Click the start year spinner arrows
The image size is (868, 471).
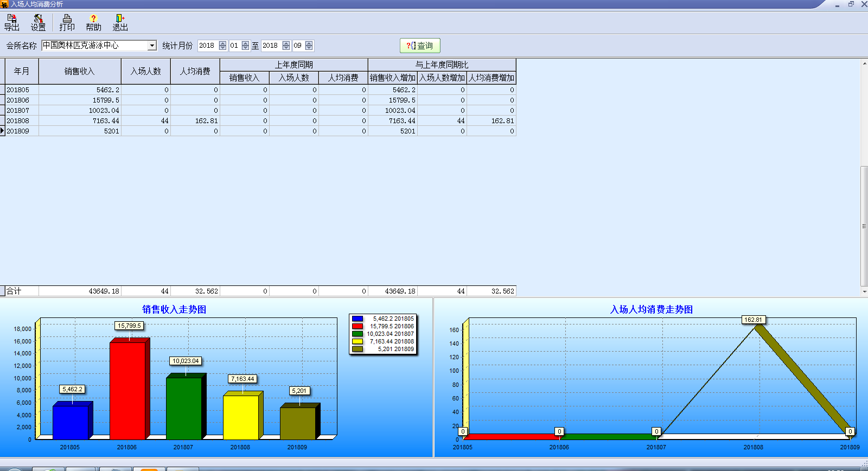coord(222,46)
